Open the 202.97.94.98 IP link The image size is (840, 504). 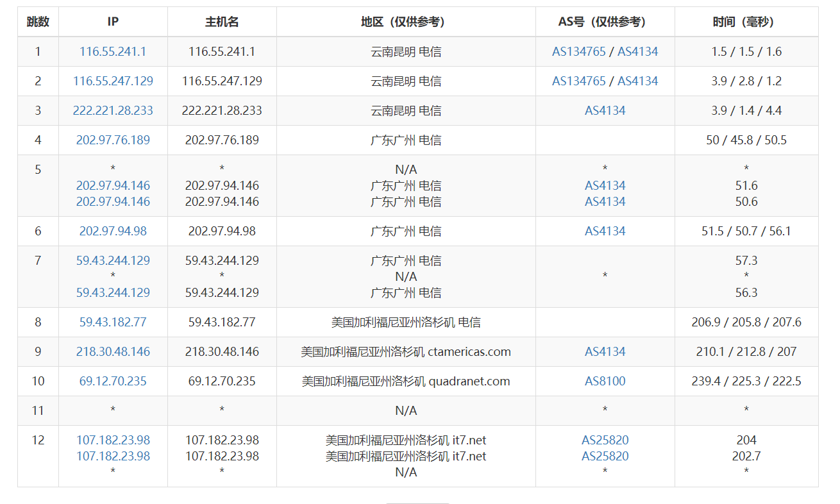pyautogui.click(x=113, y=231)
